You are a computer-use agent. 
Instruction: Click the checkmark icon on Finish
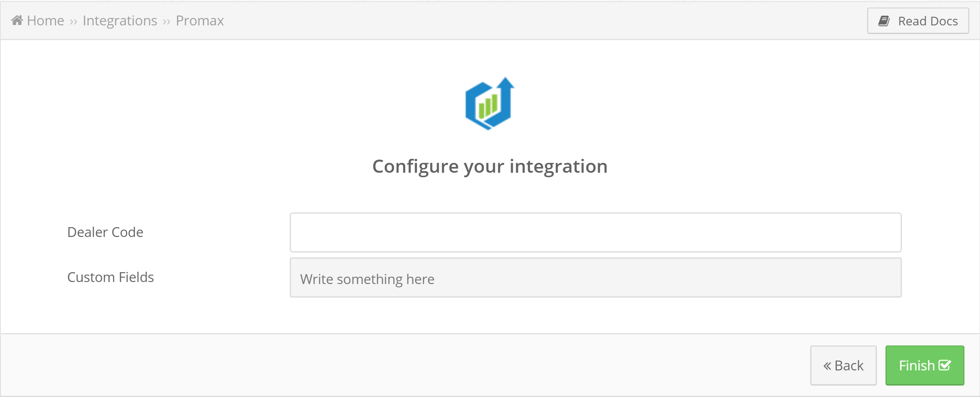[945, 365]
